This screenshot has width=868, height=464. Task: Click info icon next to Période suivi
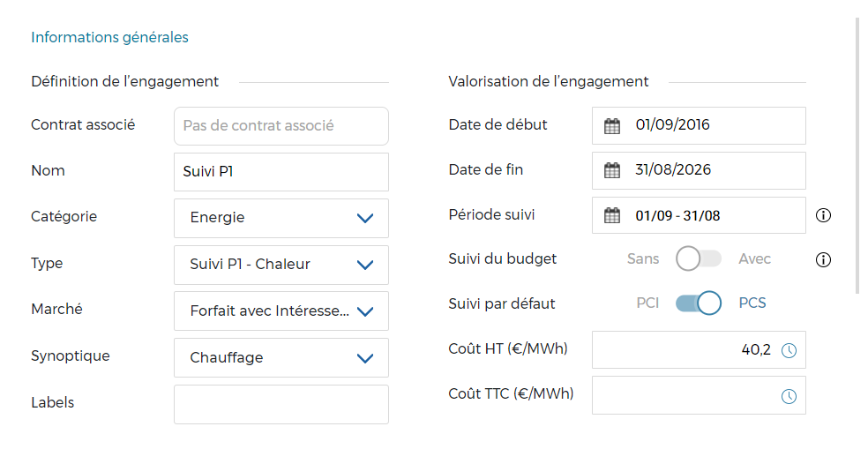tap(824, 215)
